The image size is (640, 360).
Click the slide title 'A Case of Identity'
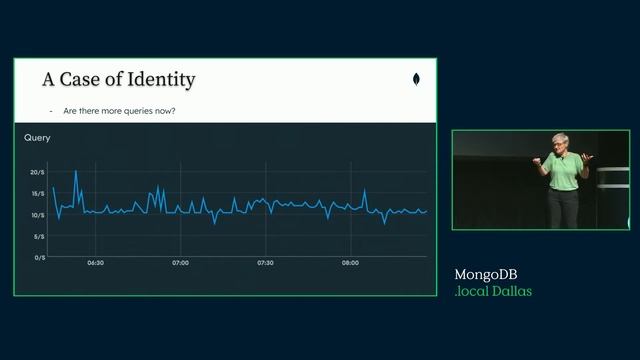pyautogui.click(x=119, y=80)
